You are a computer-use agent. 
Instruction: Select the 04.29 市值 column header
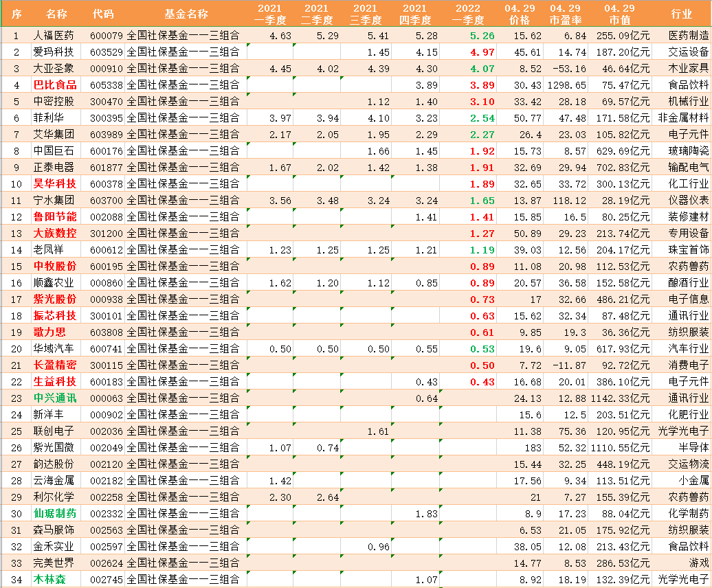click(x=619, y=14)
